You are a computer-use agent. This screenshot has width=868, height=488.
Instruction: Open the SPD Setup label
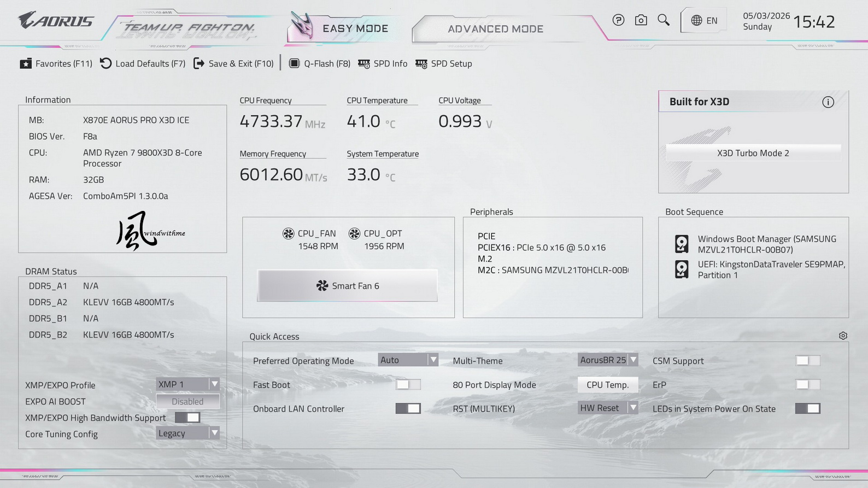click(451, 63)
